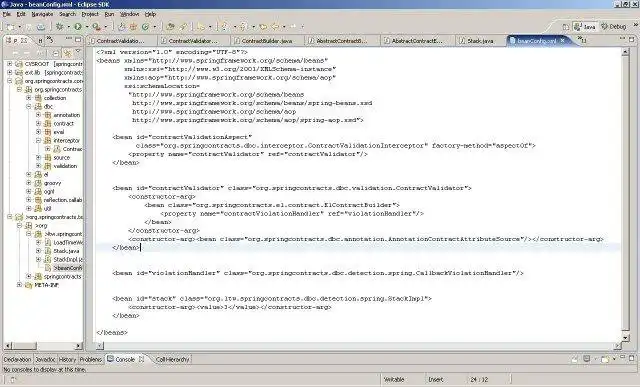Open the Declaration view tab
This screenshot has height=387, width=640.
[x=17, y=360]
